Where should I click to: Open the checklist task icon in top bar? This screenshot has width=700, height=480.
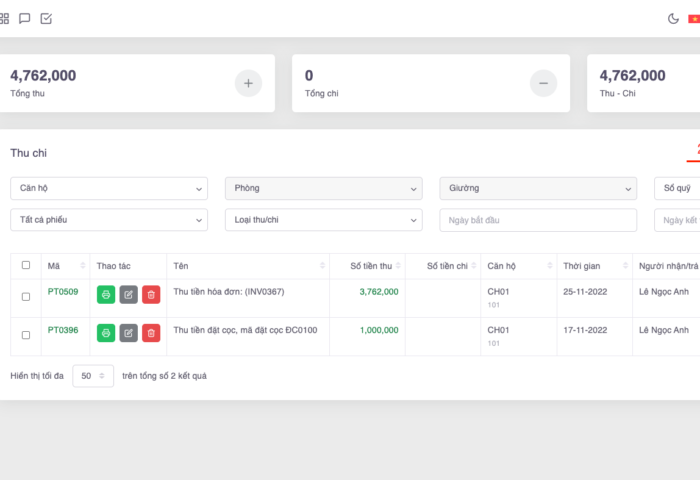[46, 18]
